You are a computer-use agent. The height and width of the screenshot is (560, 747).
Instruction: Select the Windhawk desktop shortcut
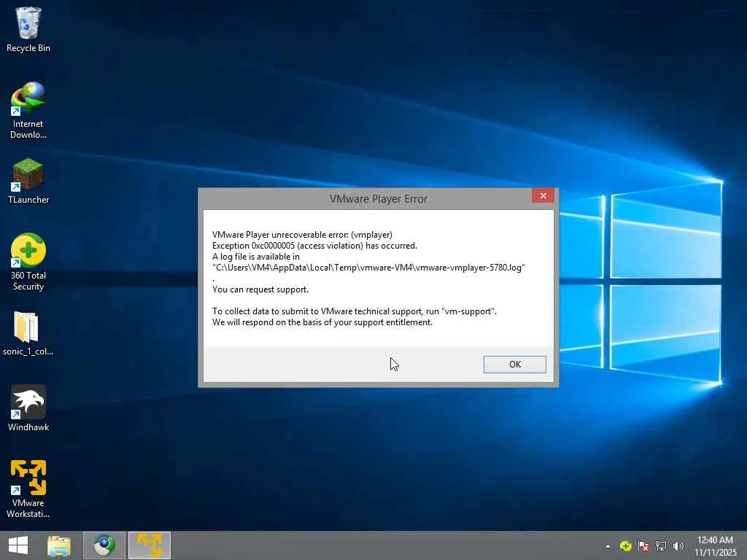coord(28,408)
